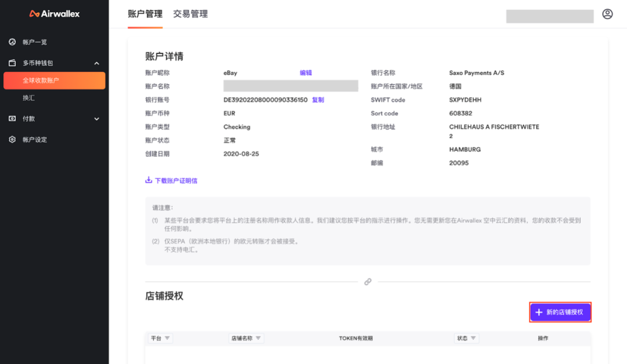Collapse the 多币种钱包 chevron
627x364 pixels.
[96, 63]
